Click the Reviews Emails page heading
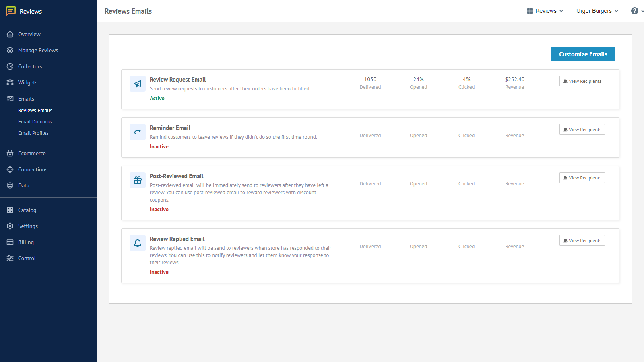The height and width of the screenshot is (362, 644). (128, 11)
